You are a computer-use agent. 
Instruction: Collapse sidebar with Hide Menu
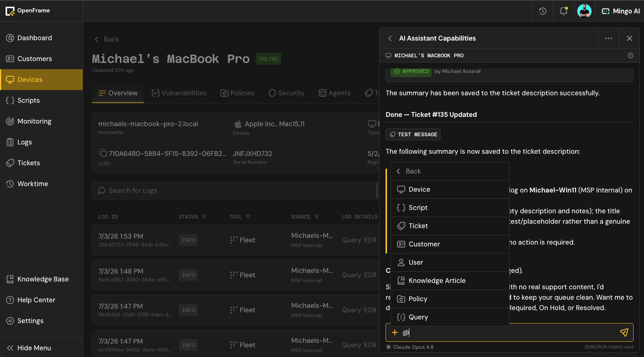pos(41,348)
